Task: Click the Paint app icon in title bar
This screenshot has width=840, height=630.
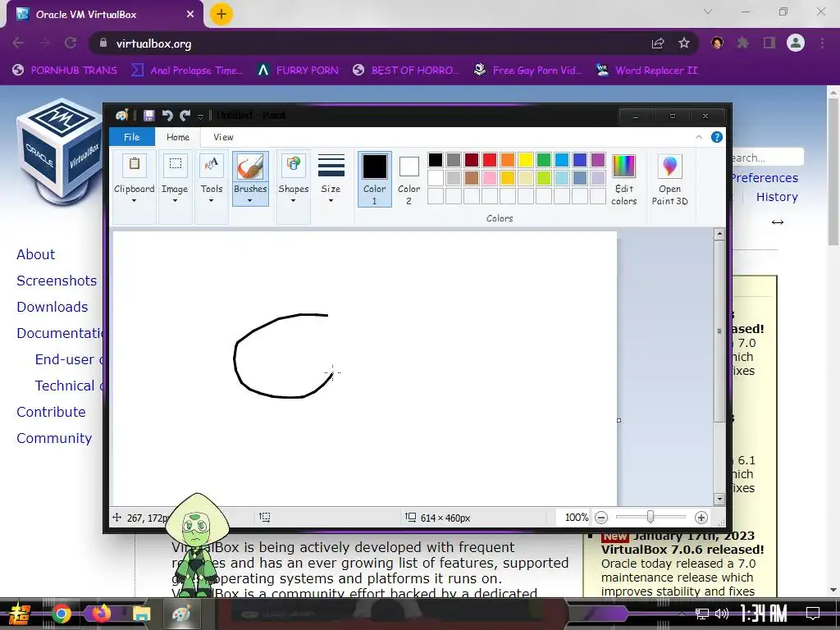Action: [x=121, y=115]
